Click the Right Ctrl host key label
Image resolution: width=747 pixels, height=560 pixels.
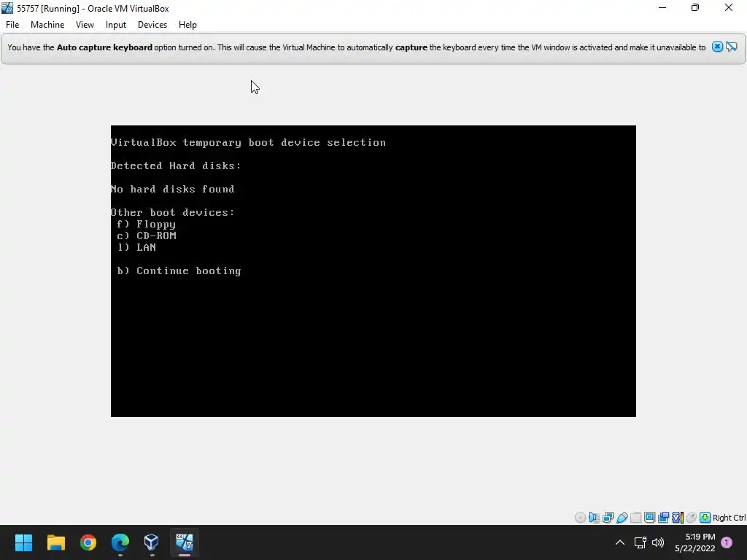729,518
